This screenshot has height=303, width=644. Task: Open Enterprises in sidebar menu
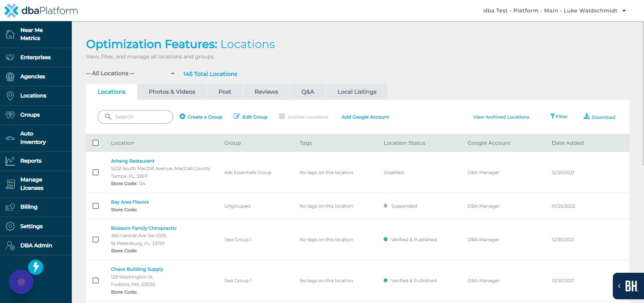pyautogui.click(x=36, y=57)
